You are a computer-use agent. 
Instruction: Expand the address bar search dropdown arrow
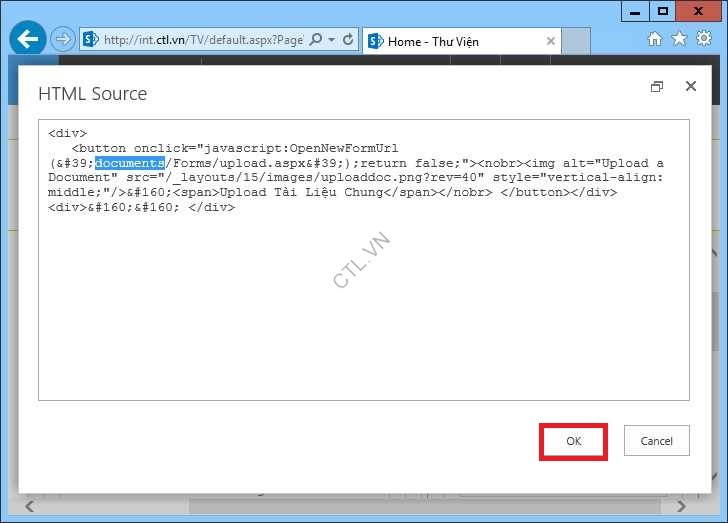pos(331,40)
